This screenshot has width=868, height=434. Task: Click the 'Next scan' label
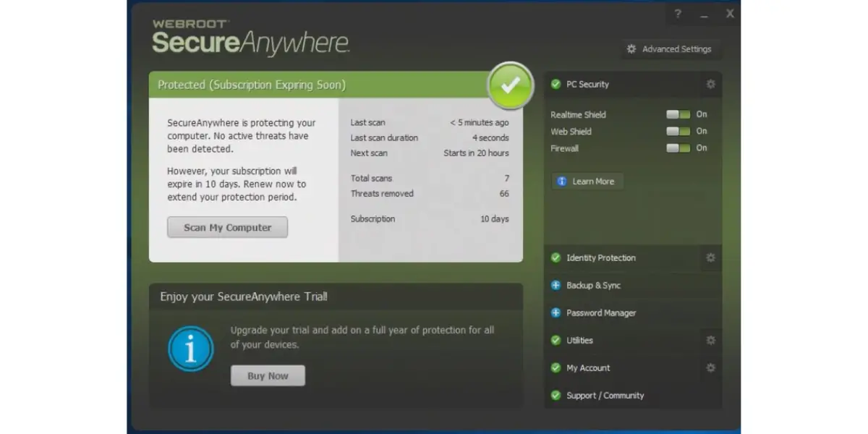point(369,153)
